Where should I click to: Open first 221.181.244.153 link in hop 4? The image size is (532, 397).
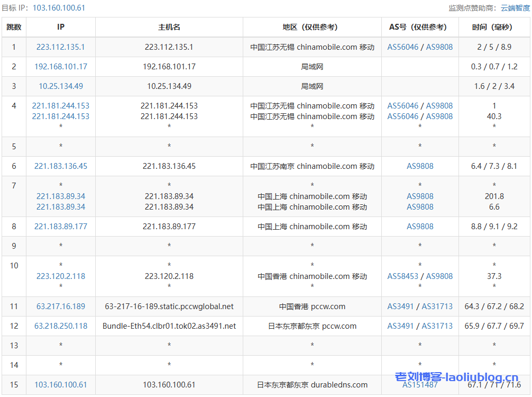[x=60, y=105]
